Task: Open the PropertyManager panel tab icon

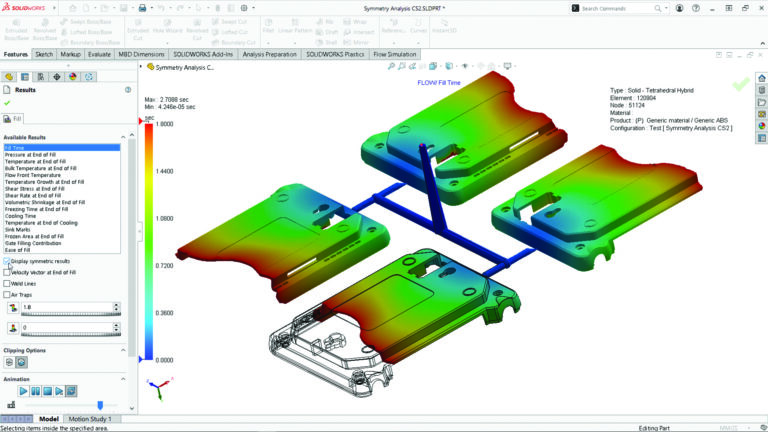Action: pos(24,75)
